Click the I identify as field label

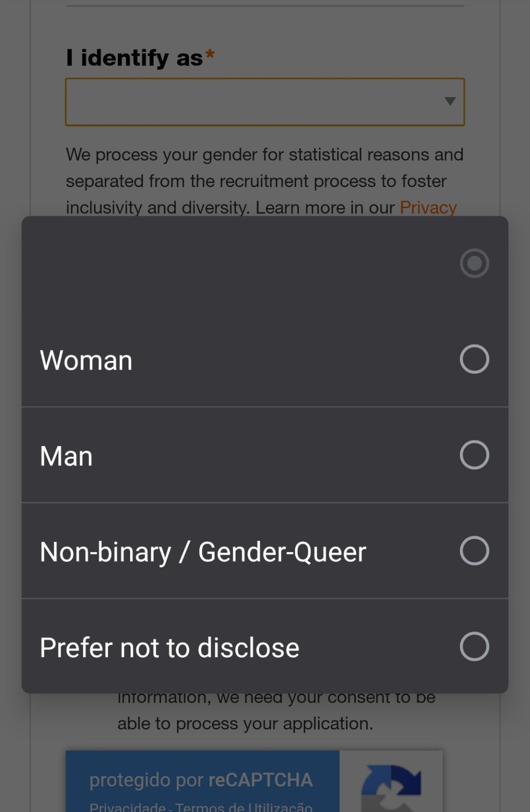point(134,58)
